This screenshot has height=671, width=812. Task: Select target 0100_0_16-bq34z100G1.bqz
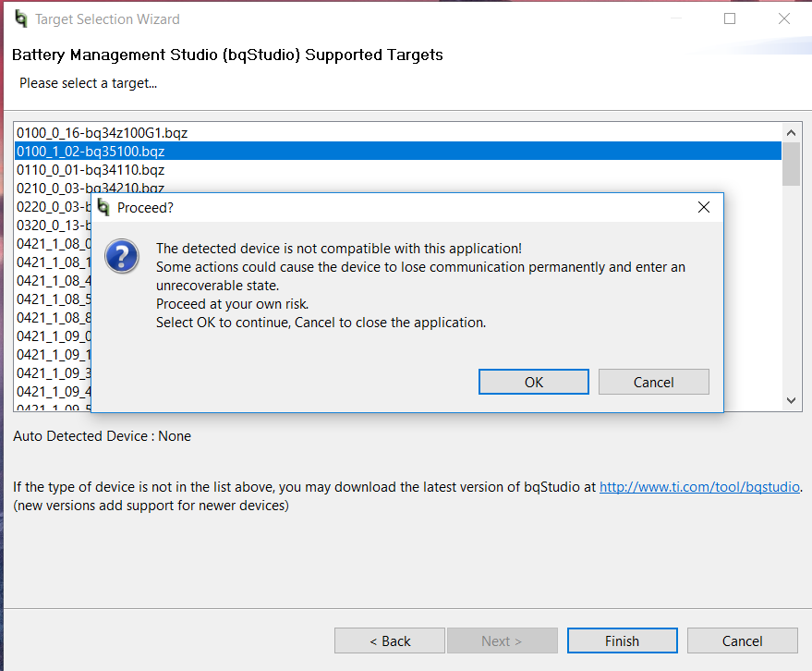103,132
